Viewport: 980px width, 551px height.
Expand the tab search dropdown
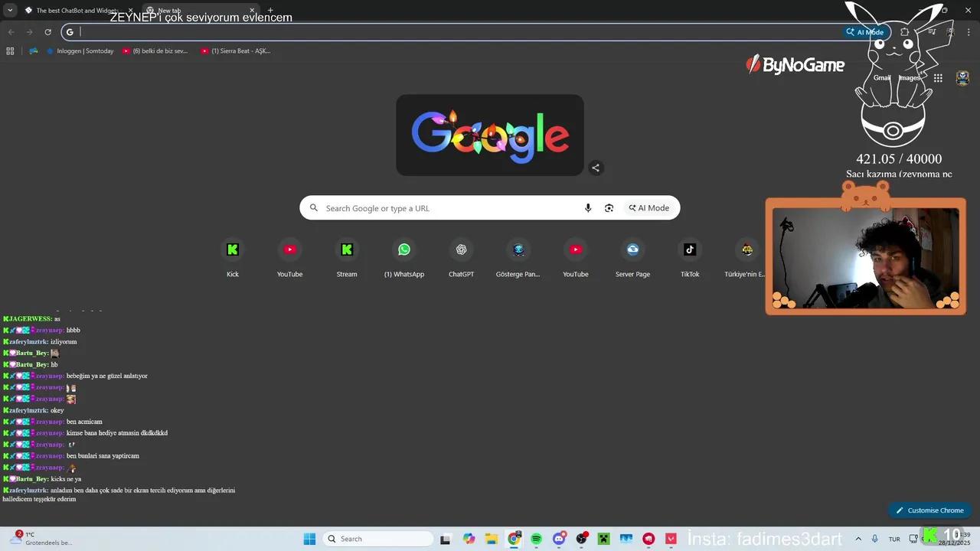[x=10, y=11]
